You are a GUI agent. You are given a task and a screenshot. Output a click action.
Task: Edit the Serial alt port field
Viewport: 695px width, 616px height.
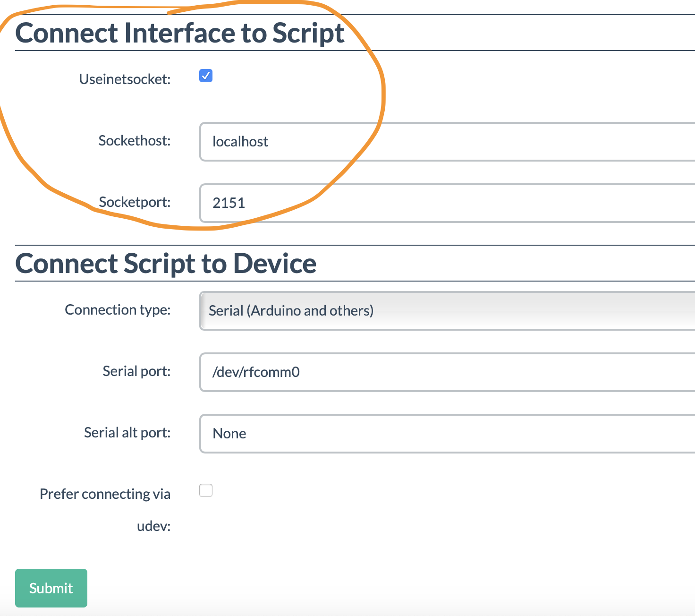pos(447,434)
